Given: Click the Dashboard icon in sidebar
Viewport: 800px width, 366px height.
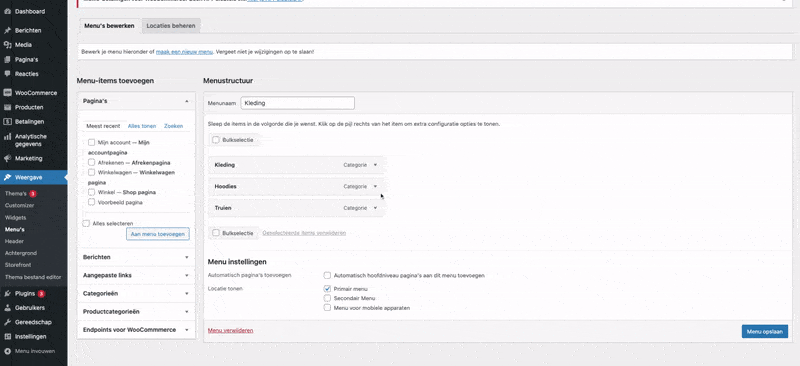Looking at the screenshot, I should click(7, 11).
